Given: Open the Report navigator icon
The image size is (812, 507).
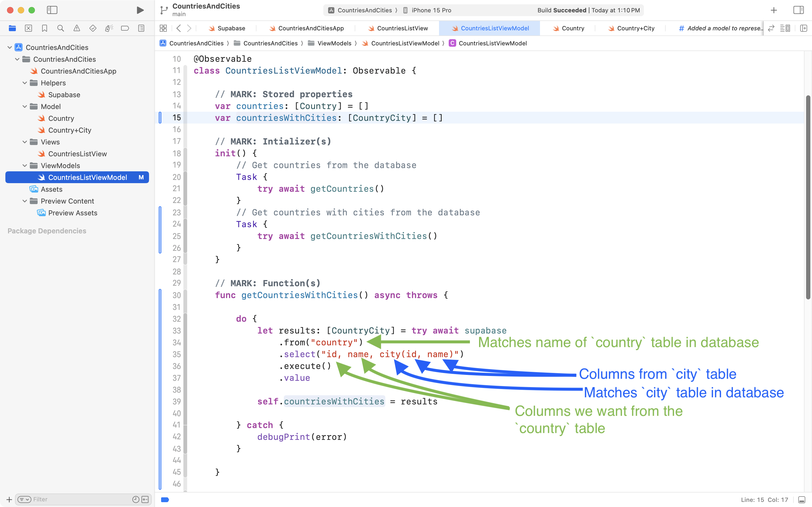Looking at the screenshot, I should coord(141,28).
